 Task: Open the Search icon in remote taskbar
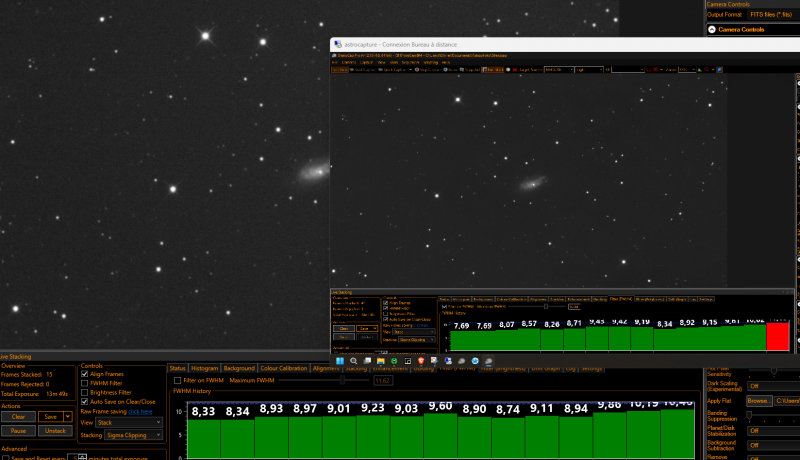coord(354,361)
